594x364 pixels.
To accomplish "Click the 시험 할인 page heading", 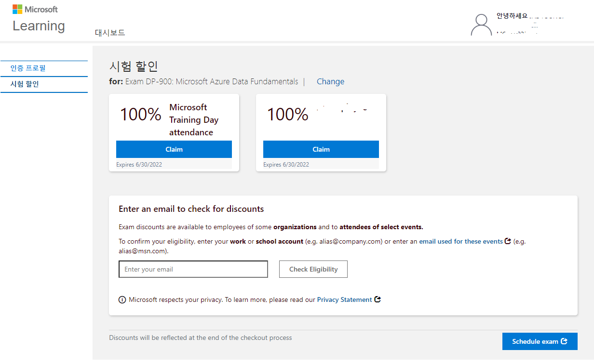I will click(x=134, y=66).
